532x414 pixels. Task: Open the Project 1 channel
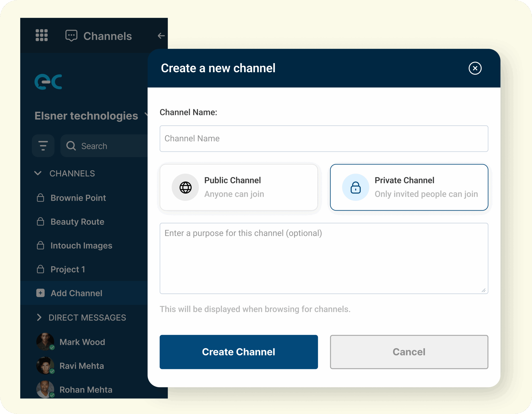[68, 269]
